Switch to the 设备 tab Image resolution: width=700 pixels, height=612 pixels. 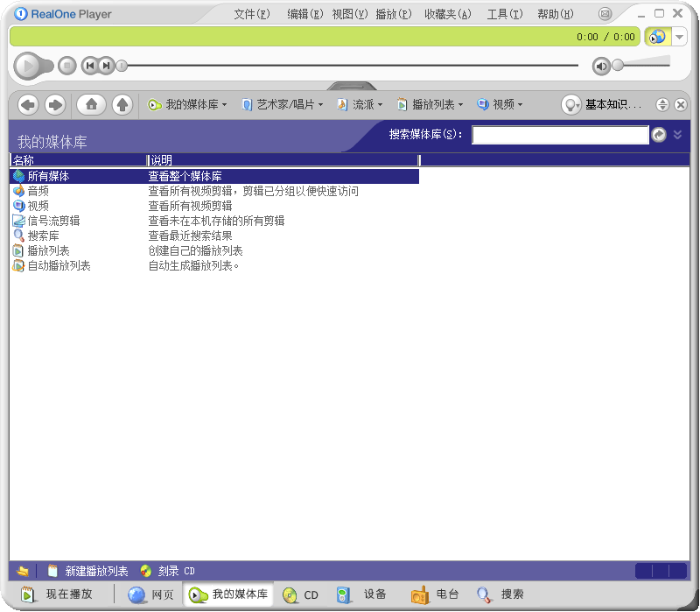[x=361, y=594]
